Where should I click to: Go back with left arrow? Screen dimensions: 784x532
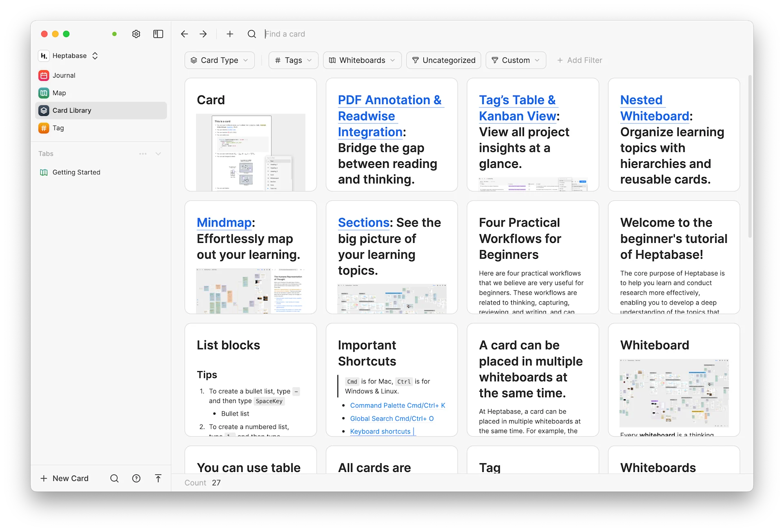(185, 34)
